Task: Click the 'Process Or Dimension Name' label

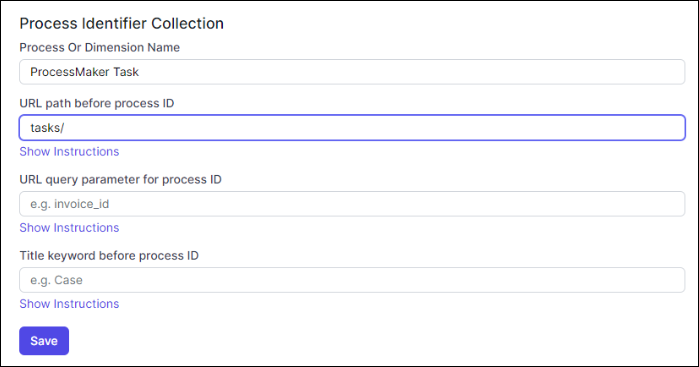Action: (x=99, y=48)
